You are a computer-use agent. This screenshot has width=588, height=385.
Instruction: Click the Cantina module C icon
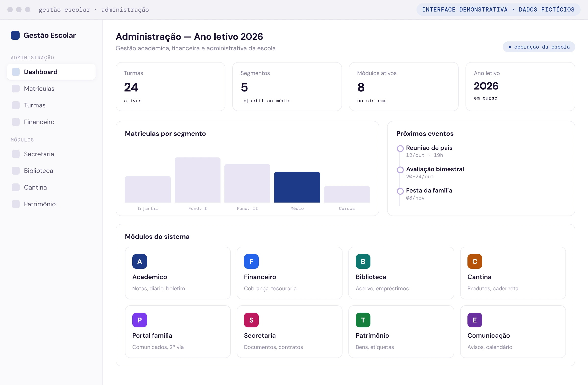(475, 261)
